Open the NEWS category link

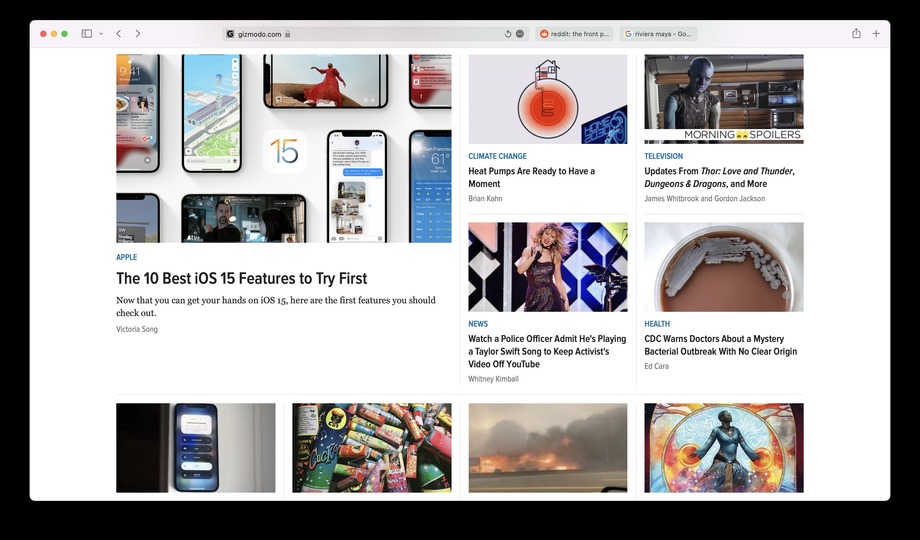pos(478,324)
